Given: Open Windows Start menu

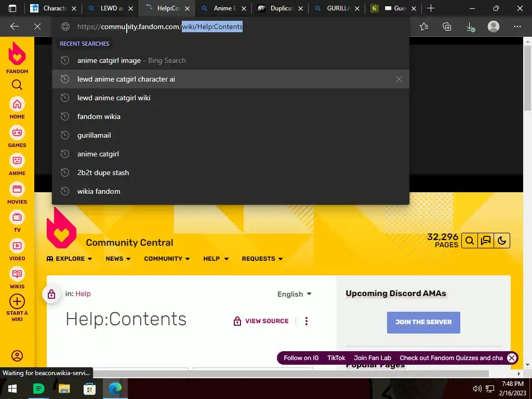Looking at the screenshot, I should tap(12, 389).
